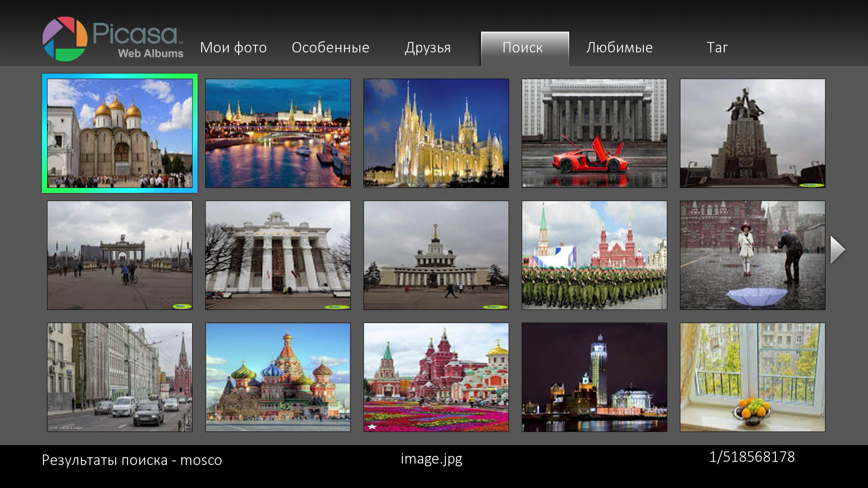This screenshot has height=488, width=868.
Task: Open the street traffic with cars photo
Action: coord(120,377)
